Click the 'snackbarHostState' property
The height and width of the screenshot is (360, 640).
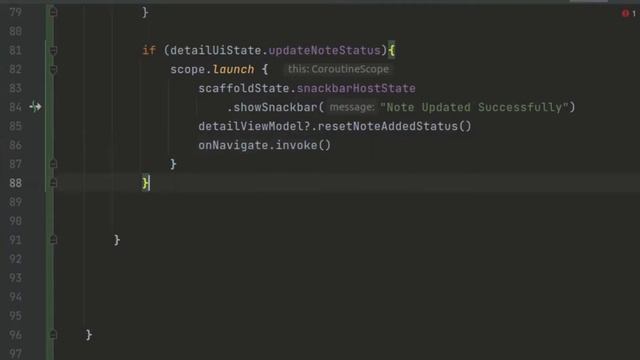click(356, 88)
